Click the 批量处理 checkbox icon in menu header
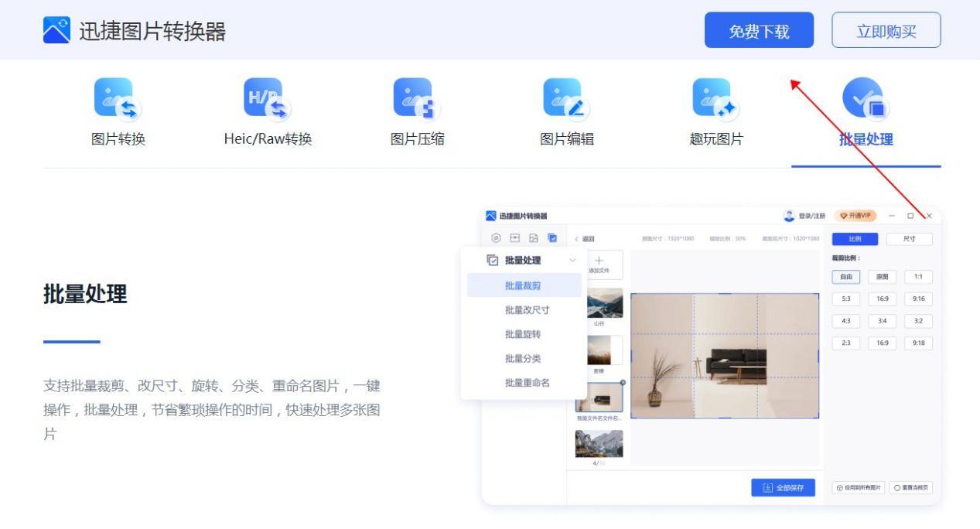980x529 pixels. click(492, 261)
